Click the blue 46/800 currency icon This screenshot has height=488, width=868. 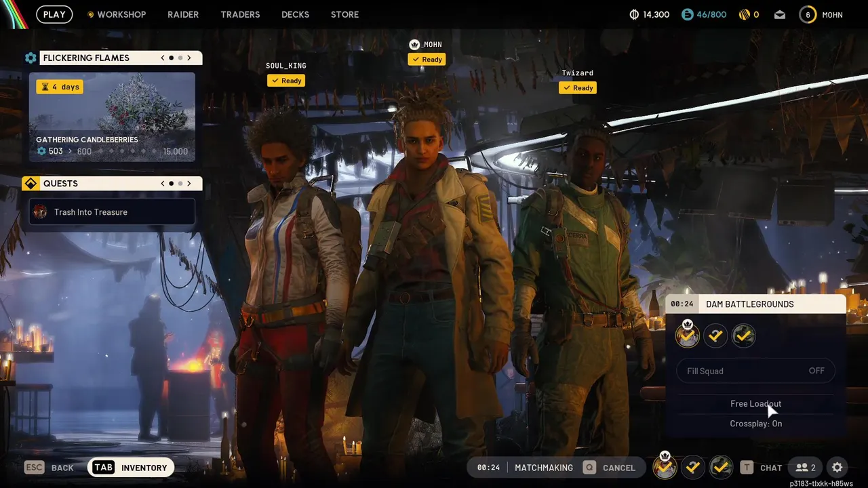[x=688, y=14]
